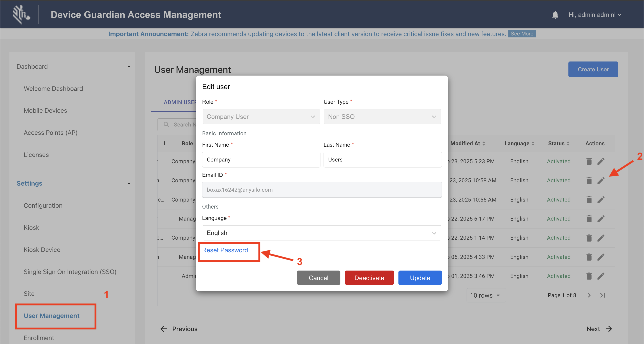Open admin user account menu
This screenshot has width=644, height=344.
point(594,15)
